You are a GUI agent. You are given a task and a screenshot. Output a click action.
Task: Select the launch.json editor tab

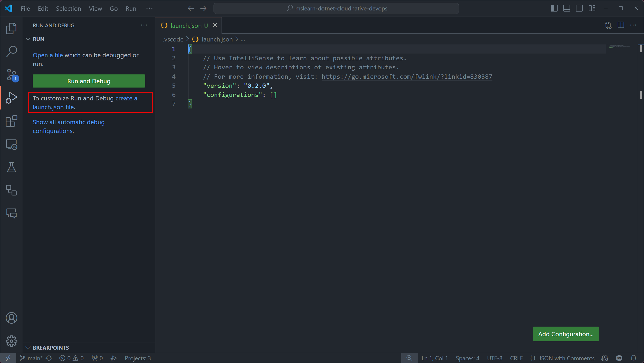click(186, 25)
